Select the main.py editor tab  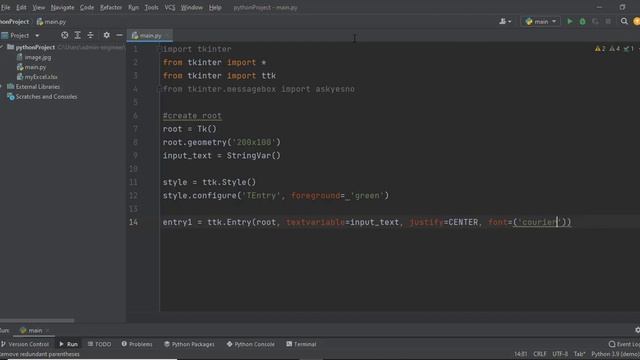pyautogui.click(x=149, y=36)
